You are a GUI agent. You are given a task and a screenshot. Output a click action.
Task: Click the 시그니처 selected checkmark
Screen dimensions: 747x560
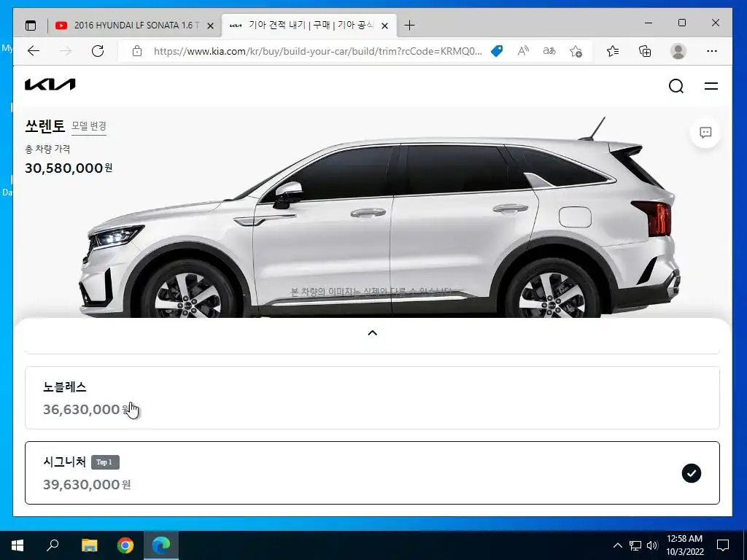coord(691,473)
